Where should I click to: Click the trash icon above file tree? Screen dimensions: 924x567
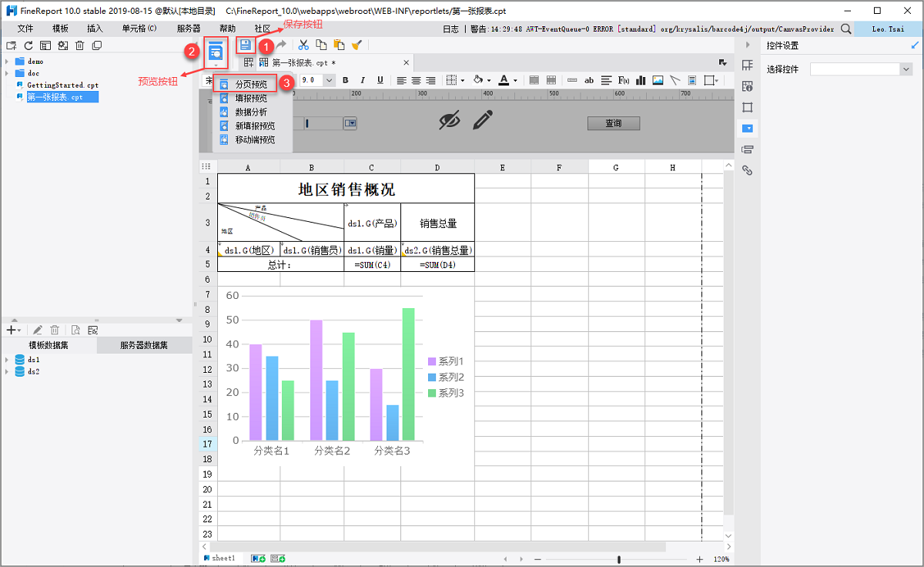[x=79, y=46]
